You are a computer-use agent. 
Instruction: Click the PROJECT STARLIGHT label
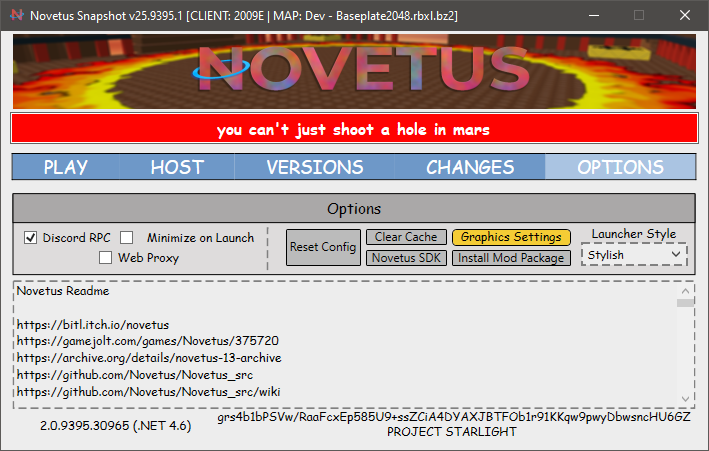[x=452, y=432]
